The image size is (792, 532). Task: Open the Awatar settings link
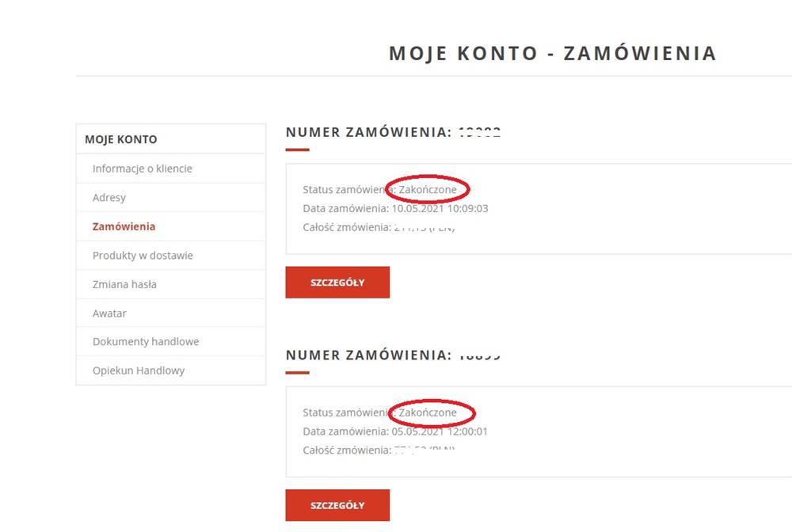[109, 313]
